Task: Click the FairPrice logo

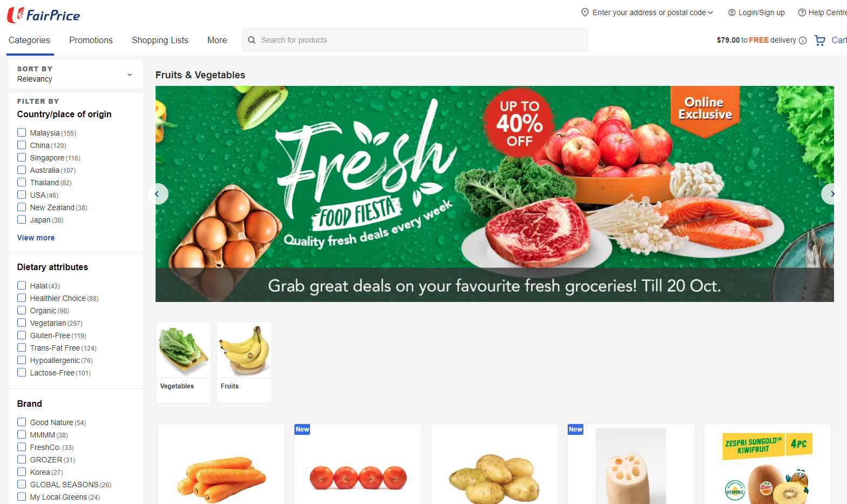Action: (x=43, y=15)
